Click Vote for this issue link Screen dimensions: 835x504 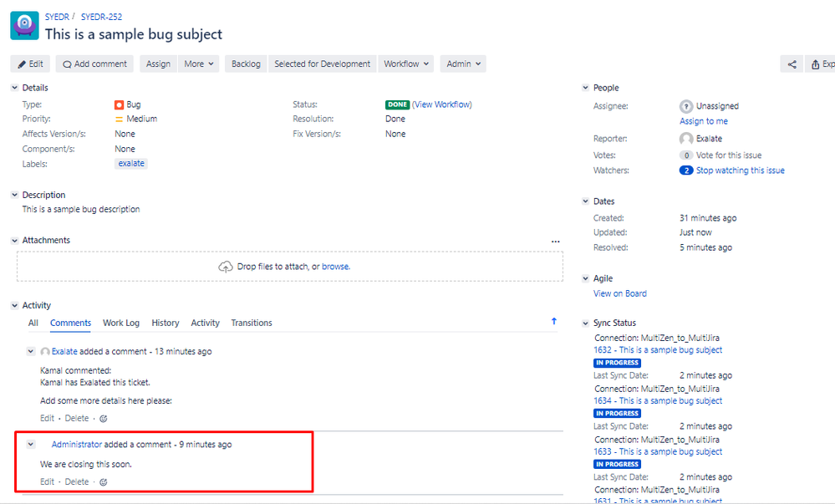tap(729, 155)
